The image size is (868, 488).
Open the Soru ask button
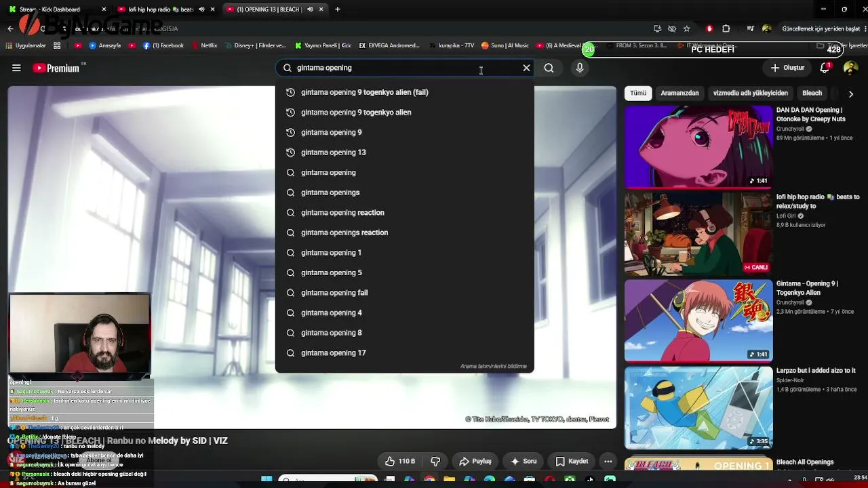point(523,462)
